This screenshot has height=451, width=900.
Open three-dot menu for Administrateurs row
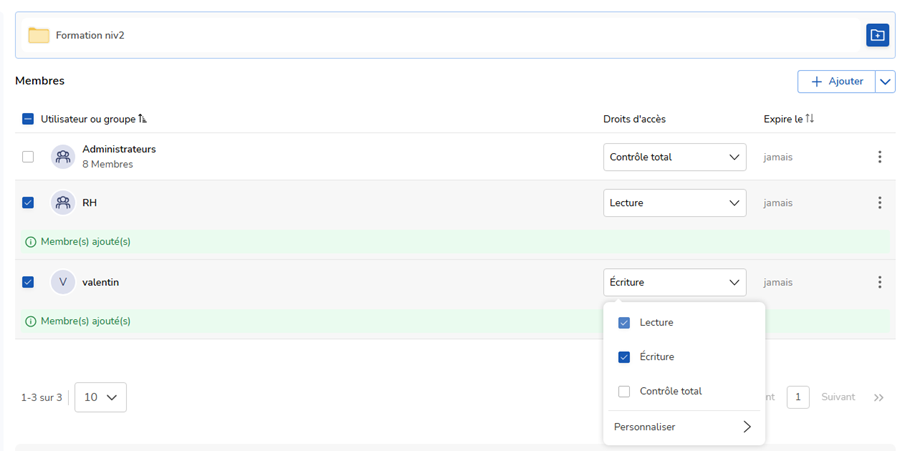pyautogui.click(x=879, y=157)
